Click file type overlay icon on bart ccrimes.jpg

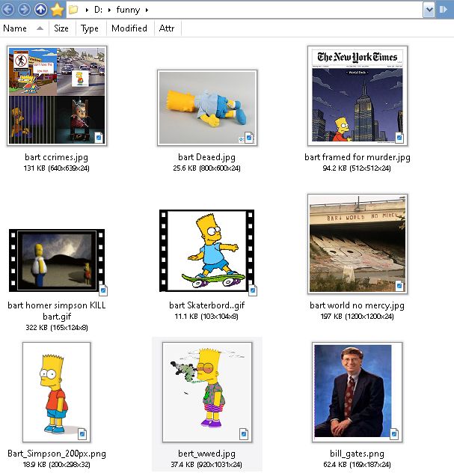(99, 138)
